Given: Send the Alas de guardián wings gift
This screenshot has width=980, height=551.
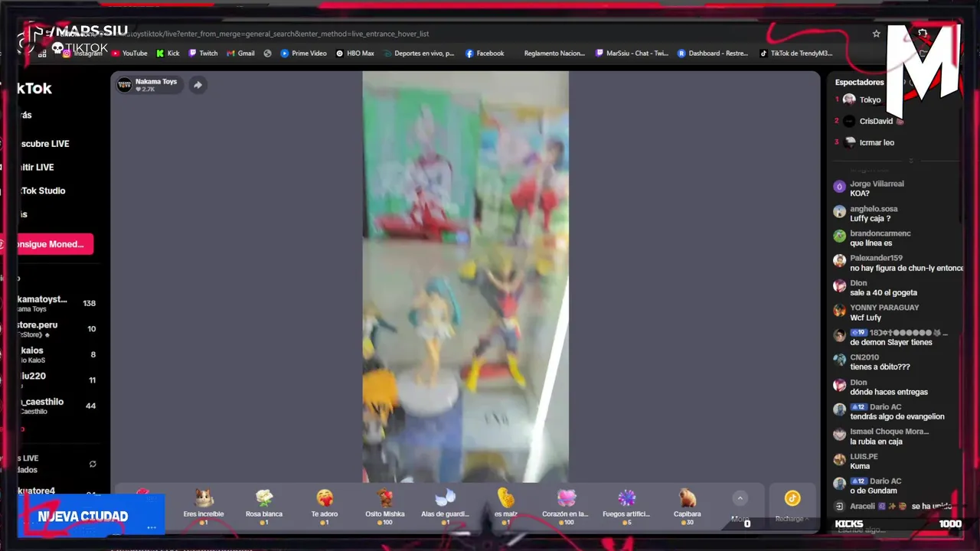Looking at the screenshot, I should pos(445,507).
